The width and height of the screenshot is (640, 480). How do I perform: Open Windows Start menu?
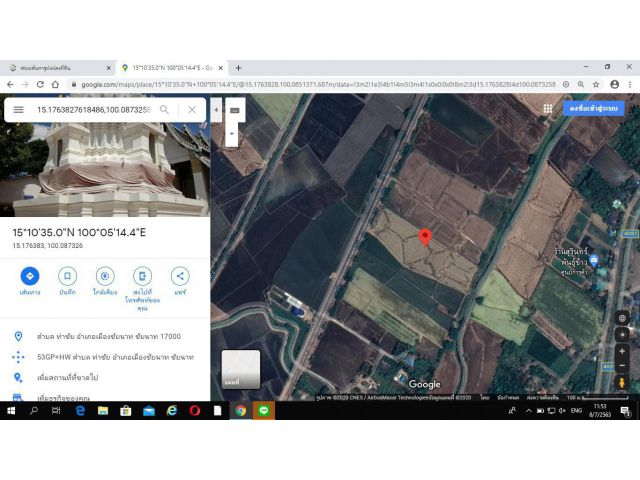tap(11, 411)
